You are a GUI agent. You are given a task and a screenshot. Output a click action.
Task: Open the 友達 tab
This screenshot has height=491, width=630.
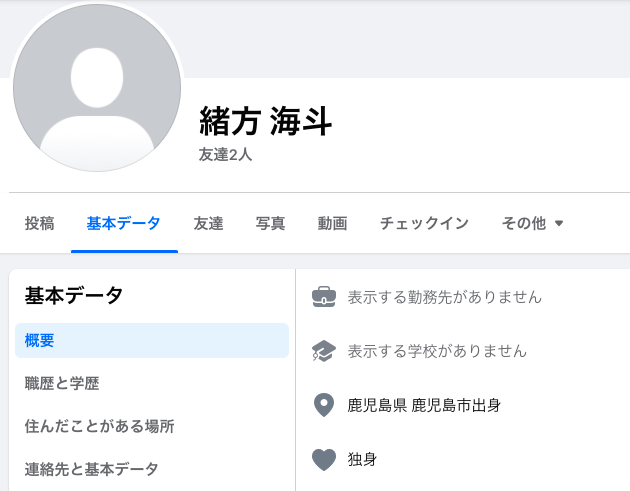[x=208, y=223]
